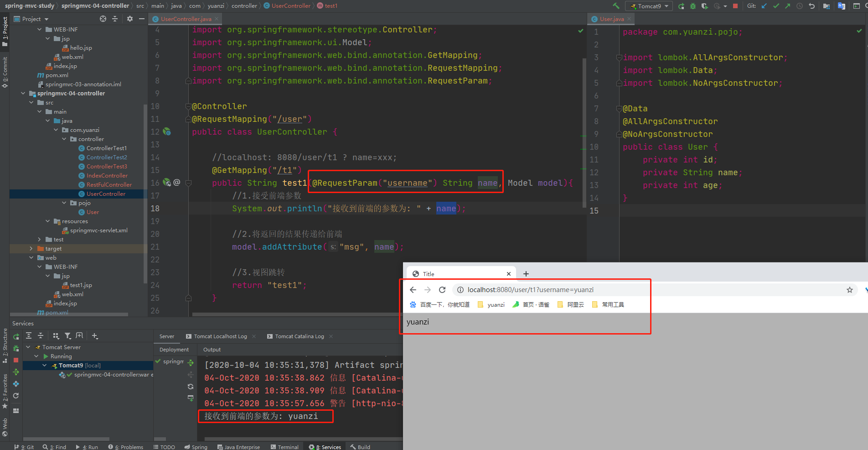
Task: Start debugging with the green bug icon
Action: (x=693, y=6)
